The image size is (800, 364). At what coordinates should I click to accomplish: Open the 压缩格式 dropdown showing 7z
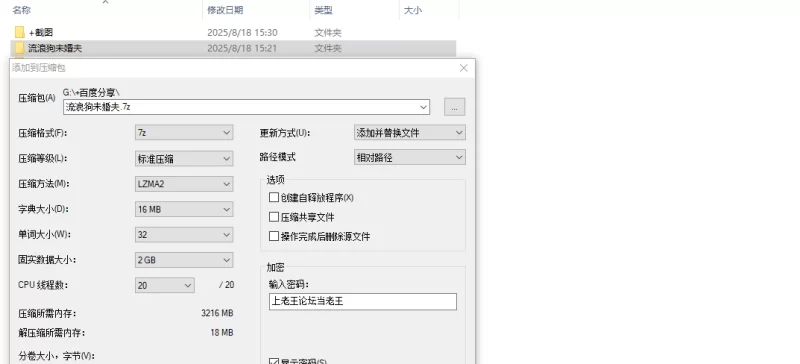click(x=184, y=133)
